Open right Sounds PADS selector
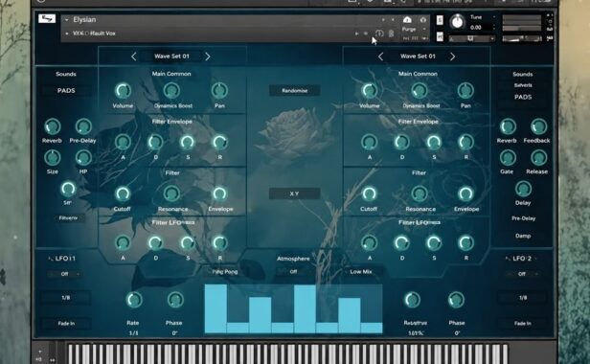Image resolution: width=590 pixels, height=364 pixels. click(x=523, y=97)
